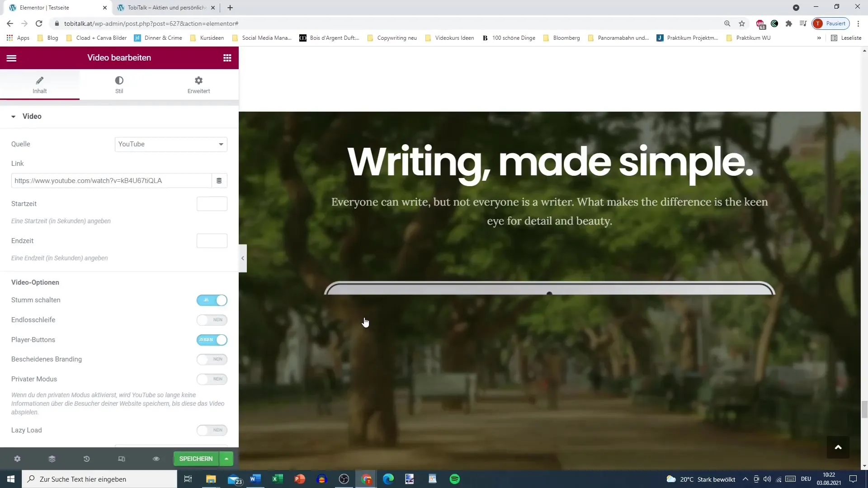Preview changes with eye icon
The width and height of the screenshot is (868, 488).
[156, 459]
